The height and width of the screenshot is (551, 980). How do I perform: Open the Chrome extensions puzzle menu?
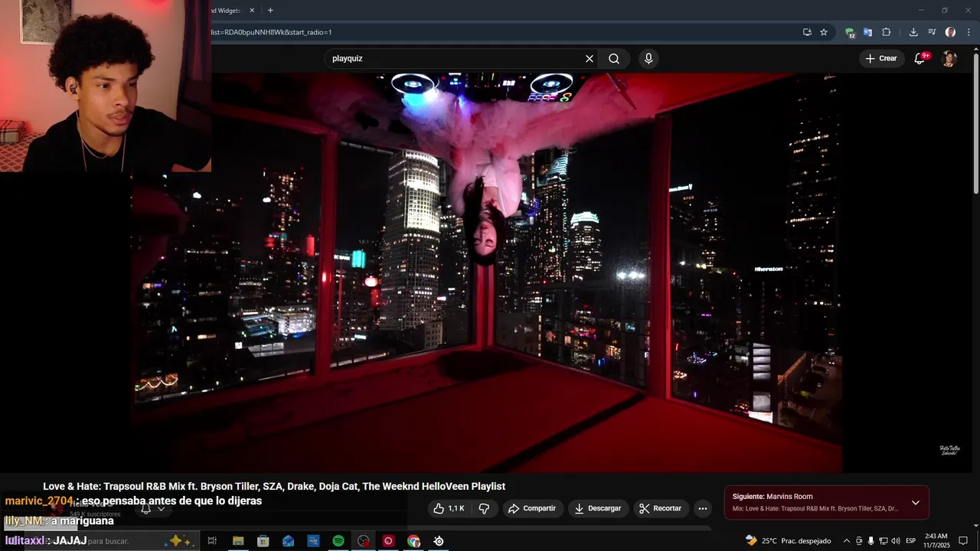pyautogui.click(x=887, y=32)
